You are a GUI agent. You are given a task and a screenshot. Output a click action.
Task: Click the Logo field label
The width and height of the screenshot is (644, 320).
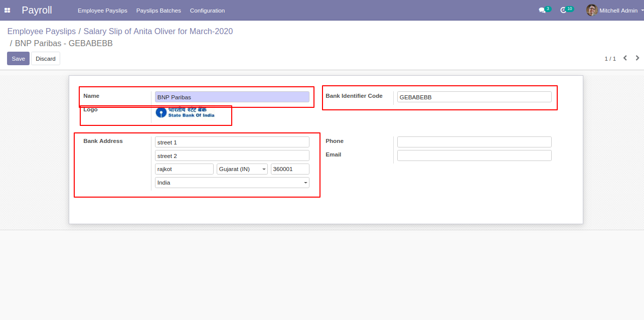[90, 109]
